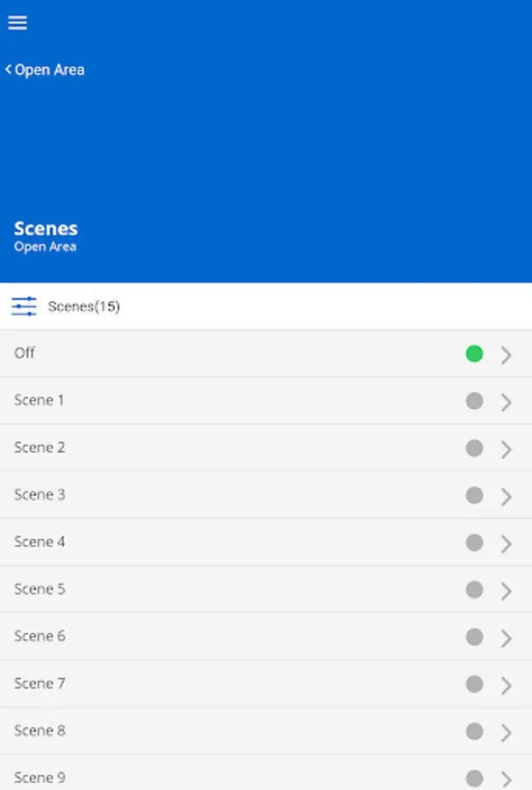
Task: Open the hamburger navigation menu
Action: click(x=18, y=23)
